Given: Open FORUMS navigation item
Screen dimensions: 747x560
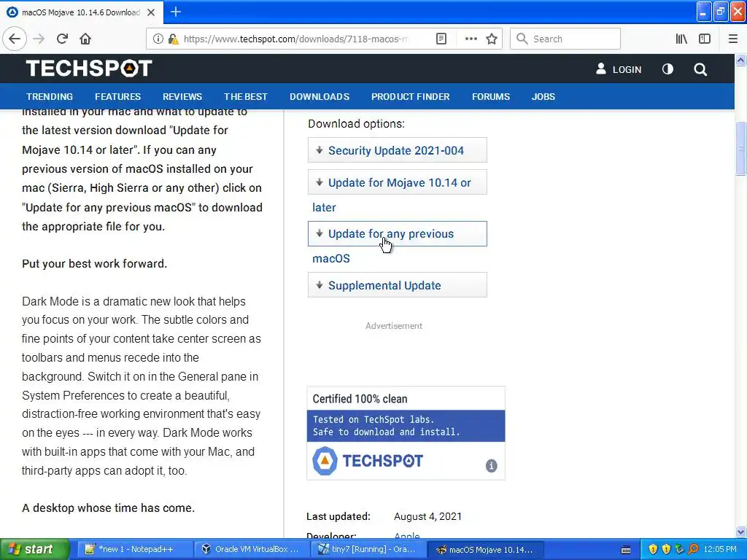Looking at the screenshot, I should (491, 97).
